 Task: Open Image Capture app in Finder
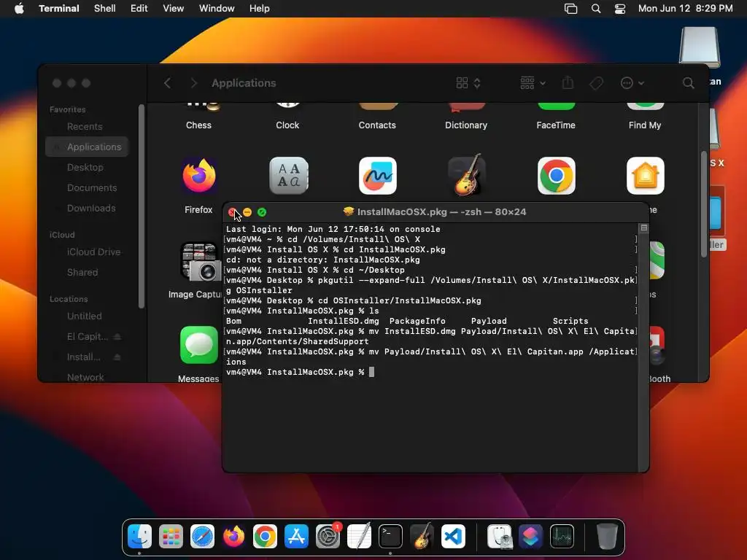(200, 262)
